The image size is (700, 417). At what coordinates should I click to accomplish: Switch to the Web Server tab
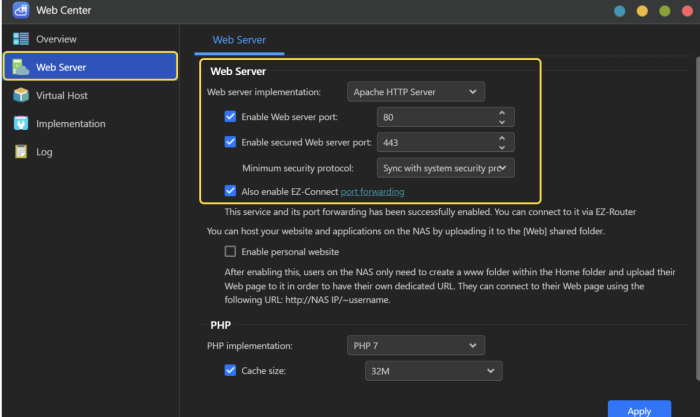pos(238,40)
